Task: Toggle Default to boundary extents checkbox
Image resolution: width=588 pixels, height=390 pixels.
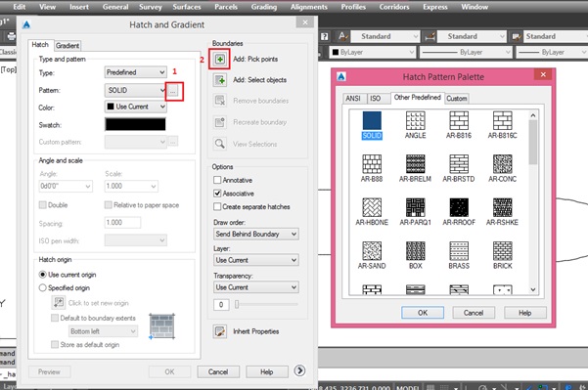Action: (x=55, y=318)
